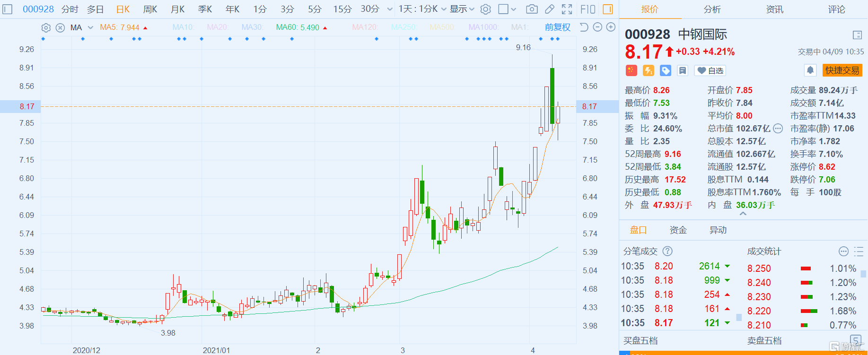Click the orange lightning bolt icon
This screenshot has height=355, width=868.
648,70
